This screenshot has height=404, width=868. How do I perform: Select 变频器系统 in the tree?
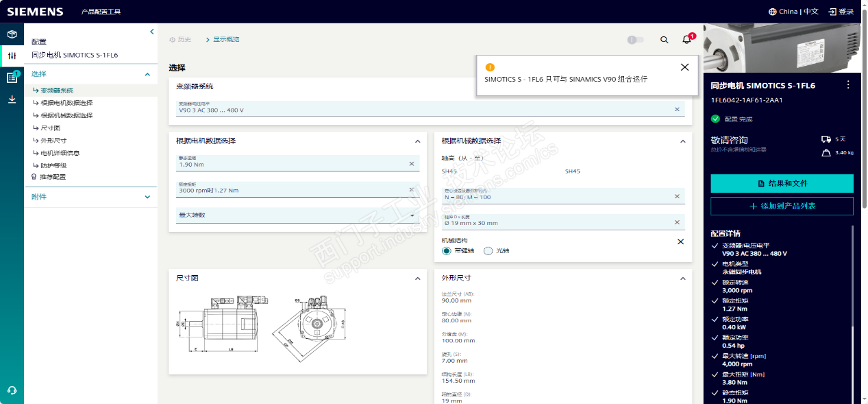tap(57, 91)
